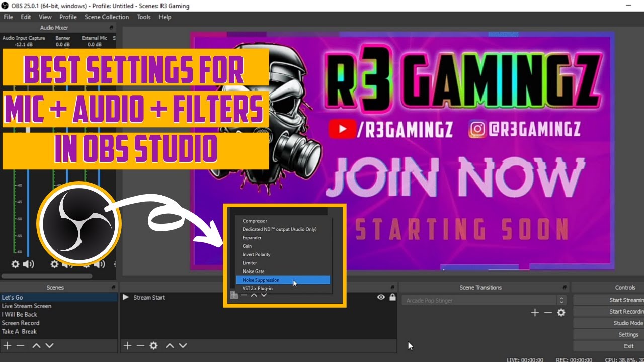The width and height of the screenshot is (644, 362).
Task: Open the Help menu
Action: coord(165,17)
